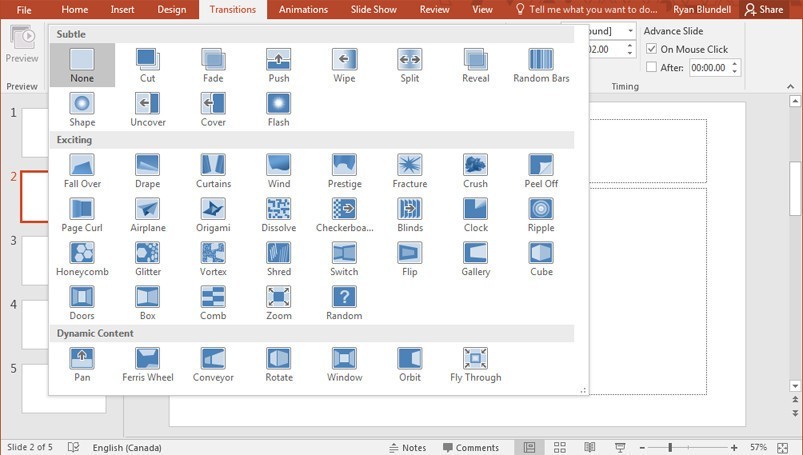Open the Animations tab
This screenshot has height=455, width=803.
point(303,9)
